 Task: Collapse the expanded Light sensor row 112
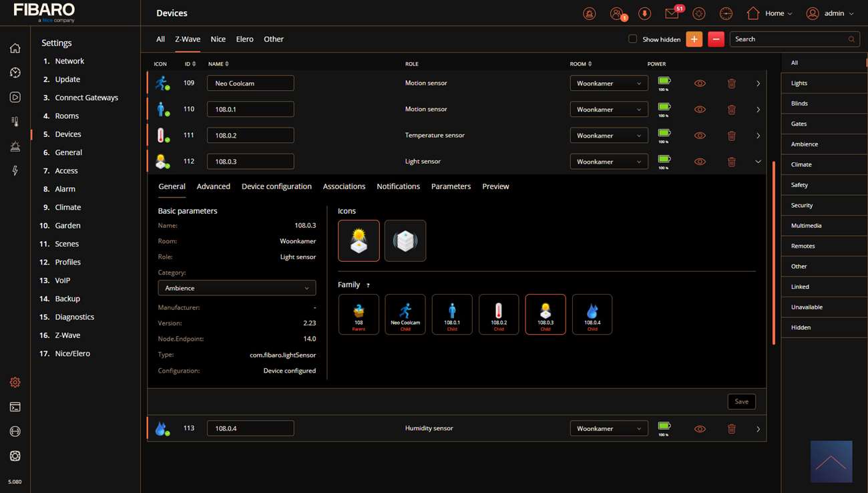click(x=758, y=162)
